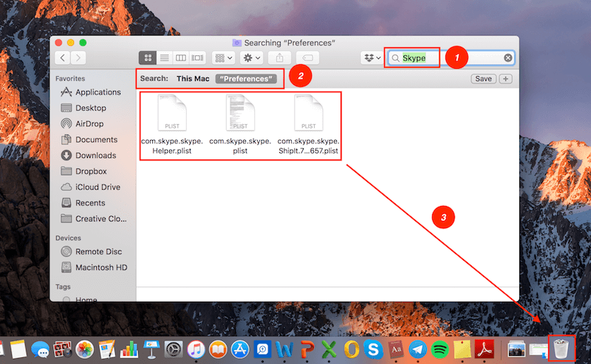Click inside the Skype search field
Screen dimensions: 591x364
click(451, 58)
